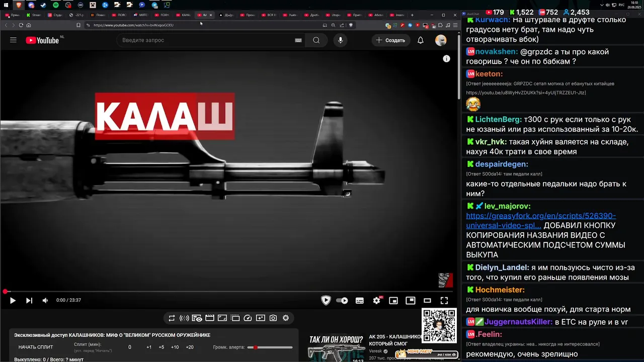Image resolution: width=644 pixels, height=362 pixels.
Task: Reload the page in the browser
Action: (x=21, y=25)
